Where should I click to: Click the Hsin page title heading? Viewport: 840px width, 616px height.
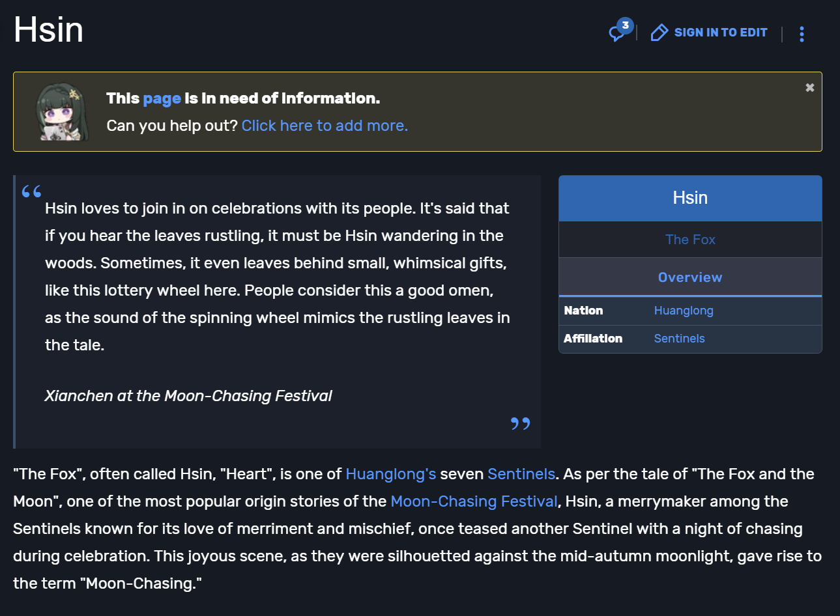[49, 30]
